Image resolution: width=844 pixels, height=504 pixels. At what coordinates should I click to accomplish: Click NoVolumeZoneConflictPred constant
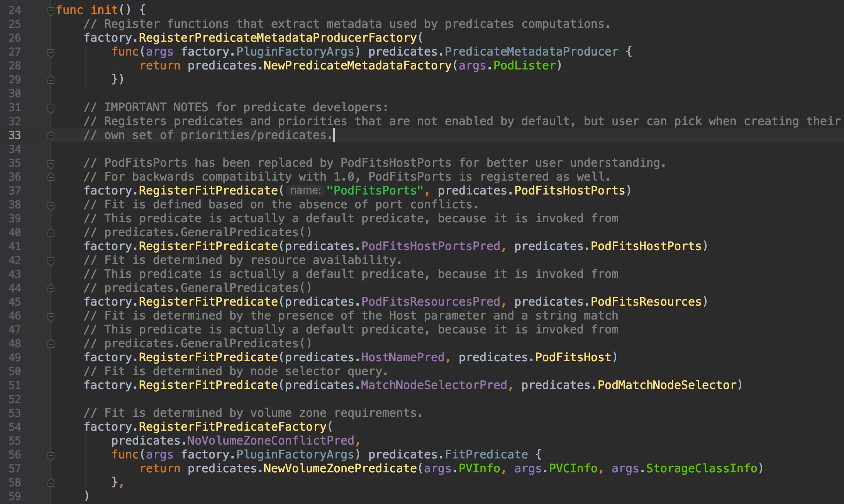point(270,441)
